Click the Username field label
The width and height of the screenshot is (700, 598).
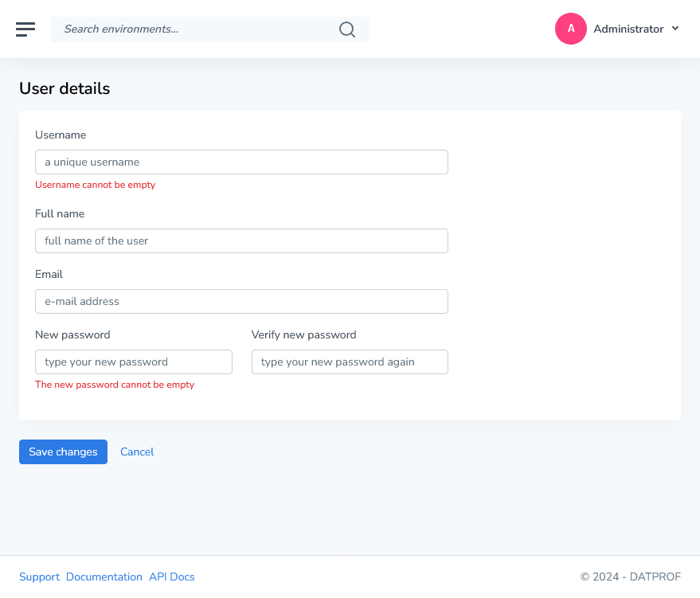pos(61,135)
